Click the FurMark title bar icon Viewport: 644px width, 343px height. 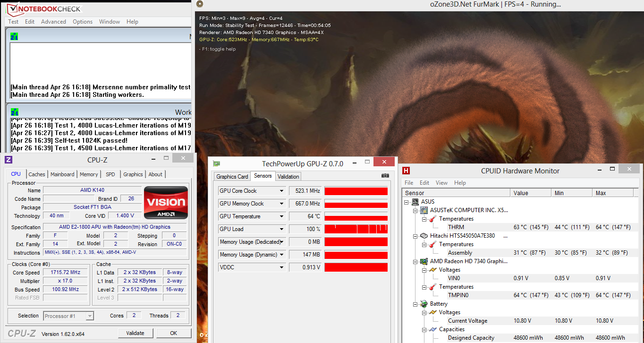tap(199, 4)
